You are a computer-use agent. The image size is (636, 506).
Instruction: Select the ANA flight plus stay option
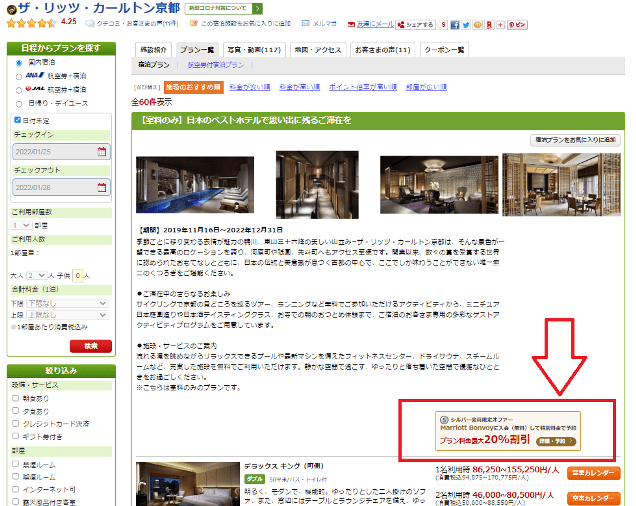click(19, 77)
